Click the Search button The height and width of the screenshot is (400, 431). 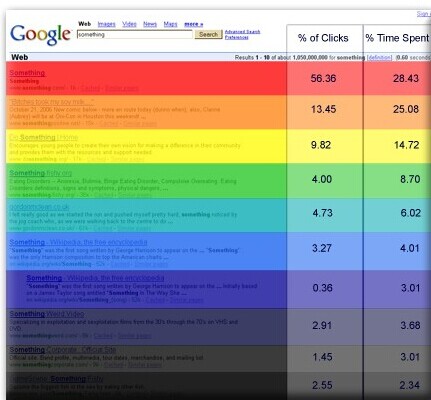[208, 34]
